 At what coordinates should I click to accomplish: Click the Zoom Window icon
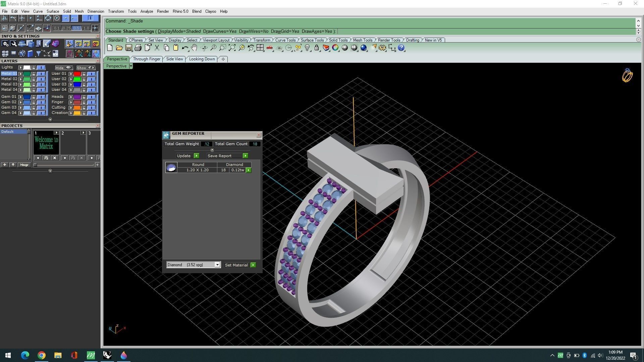click(x=223, y=48)
